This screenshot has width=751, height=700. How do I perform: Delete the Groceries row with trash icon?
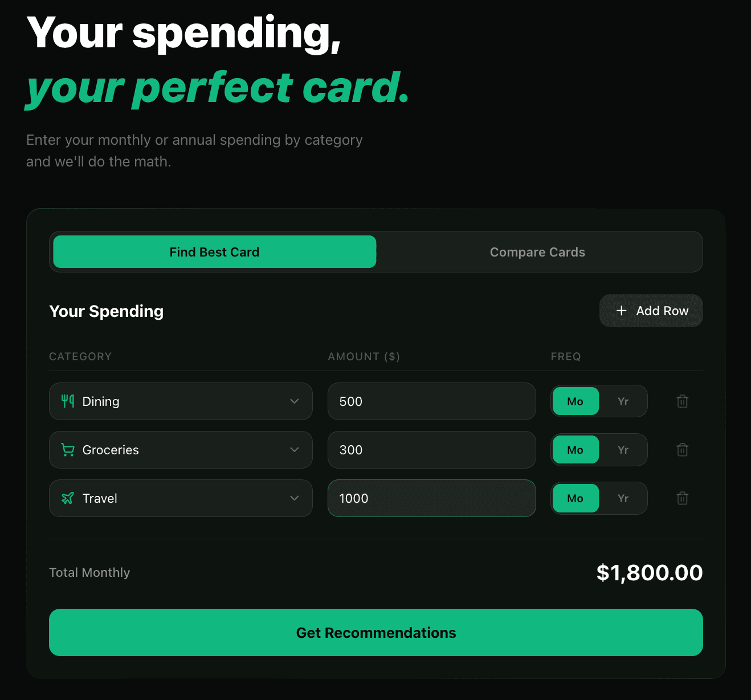click(x=682, y=450)
